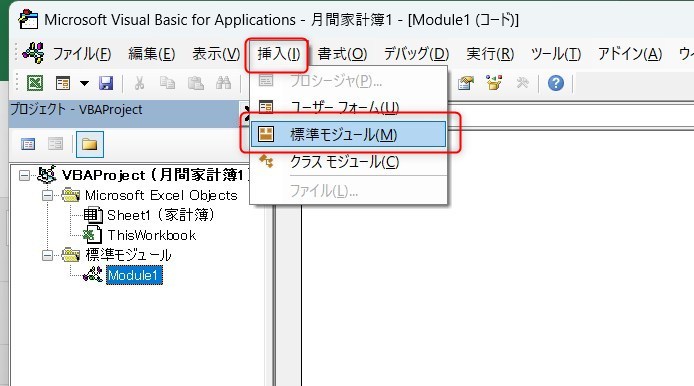Open the 編集(E) menu
This screenshot has width=694, height=386.
coord(151,54)
